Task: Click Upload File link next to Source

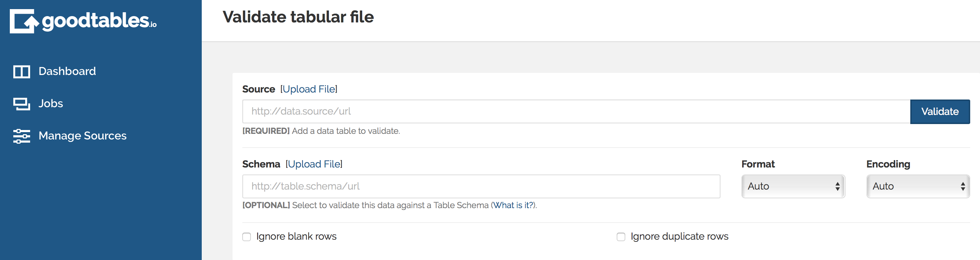Action: click(309, 89)
